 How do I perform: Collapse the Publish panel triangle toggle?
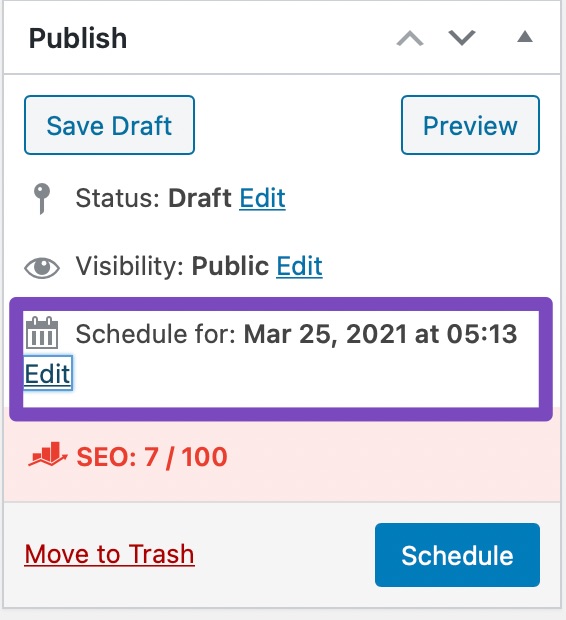pos(525,36)
